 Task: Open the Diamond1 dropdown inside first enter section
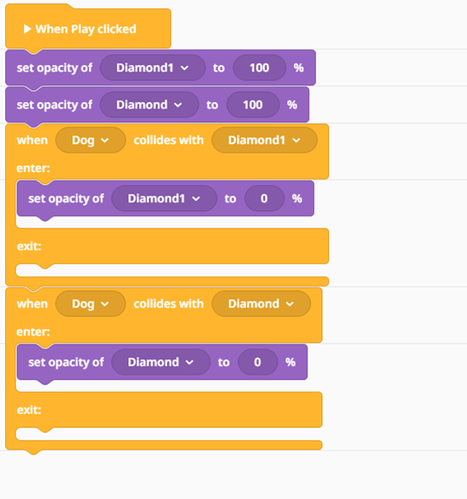click(164, 199)
